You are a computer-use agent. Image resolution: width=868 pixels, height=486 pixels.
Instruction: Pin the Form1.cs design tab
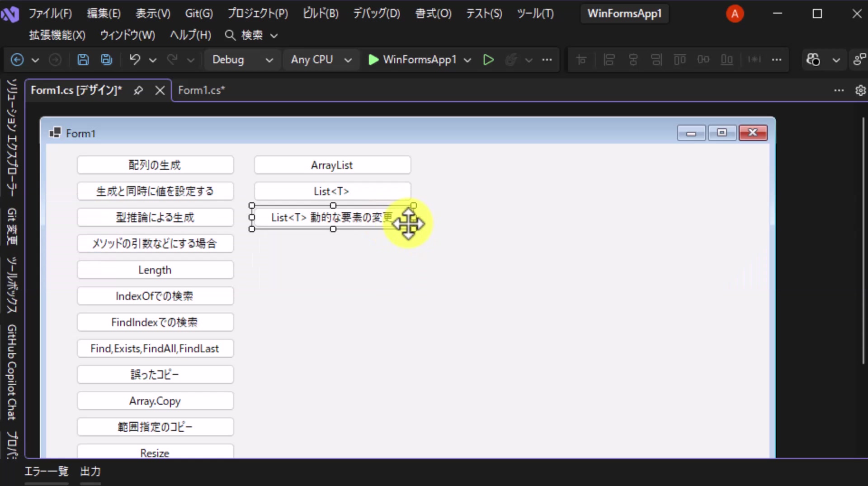pyautogui.click(x=138, y=90)
